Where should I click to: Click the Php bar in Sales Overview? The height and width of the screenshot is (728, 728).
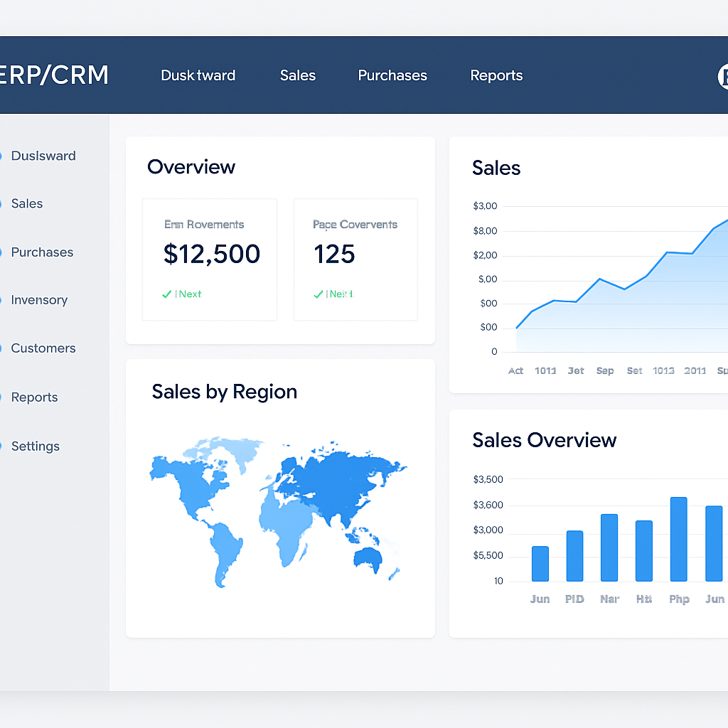(x=679, y=539)
